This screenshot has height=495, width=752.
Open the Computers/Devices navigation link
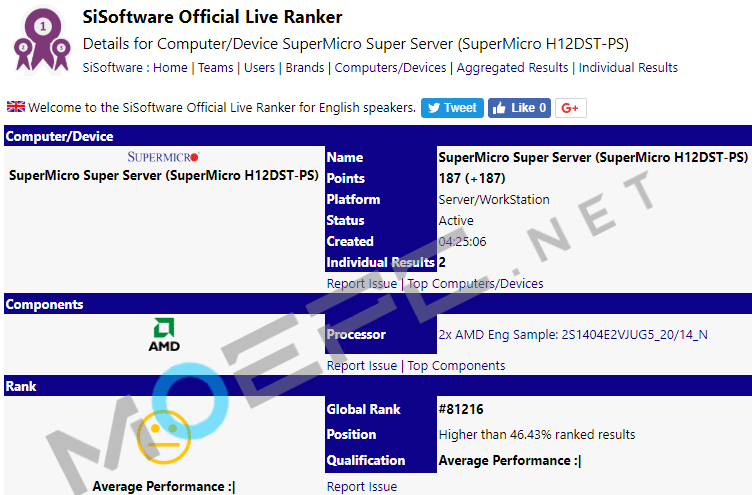click(390, 68)
